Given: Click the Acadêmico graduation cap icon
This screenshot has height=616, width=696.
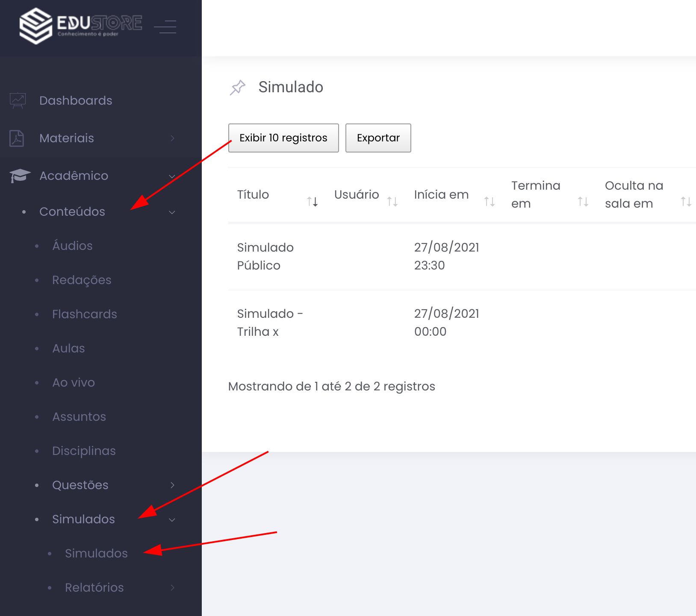Looking at the screenshot, I should (20, 176).
